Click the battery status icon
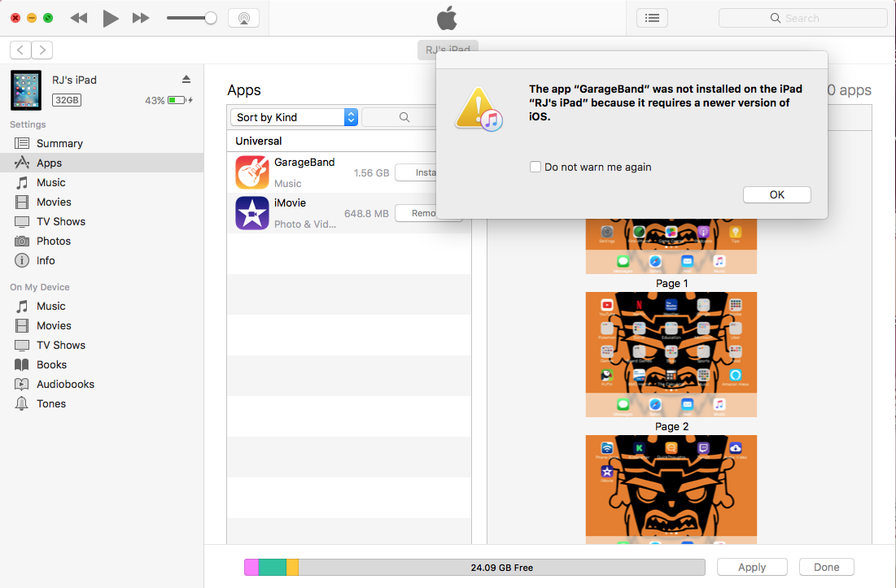Viewport: 896px width, 588px height. 180,101
